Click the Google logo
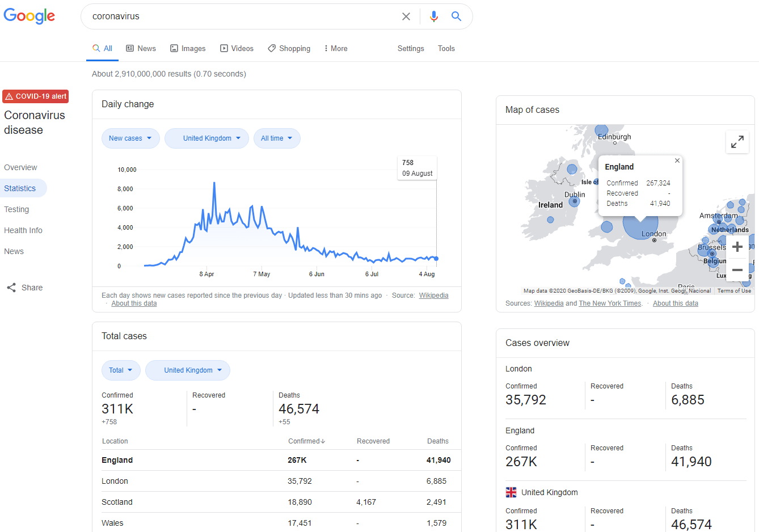This screenshot has width=759, height=532. 29,16
